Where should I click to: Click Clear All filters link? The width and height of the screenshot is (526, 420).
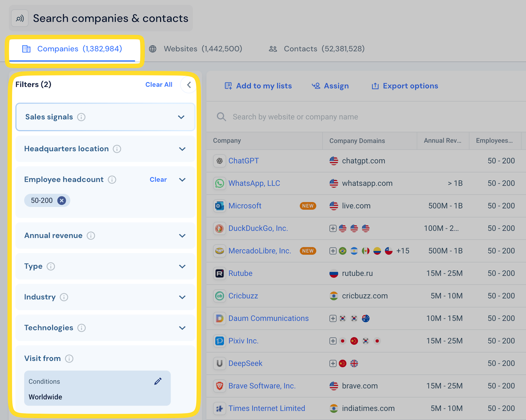(159, 84)
